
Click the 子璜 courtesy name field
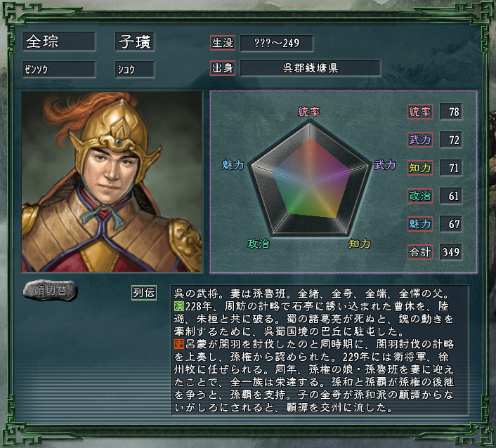(x=135, y=41)
